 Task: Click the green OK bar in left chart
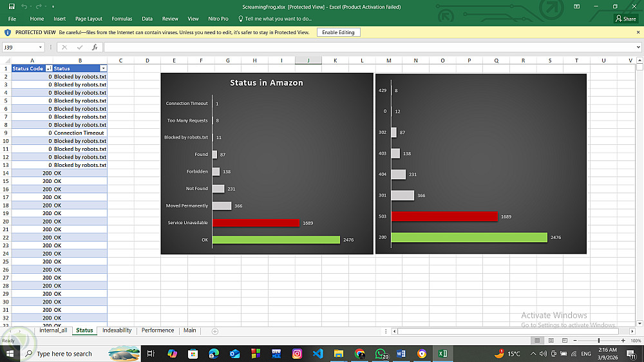pyautogui.click(x=276, y=240)
